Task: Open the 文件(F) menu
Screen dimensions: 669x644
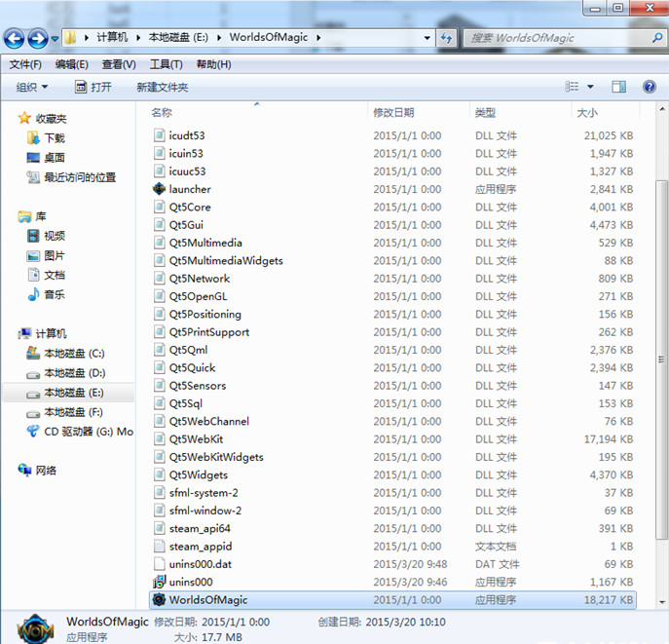Action: click(25, 64)
